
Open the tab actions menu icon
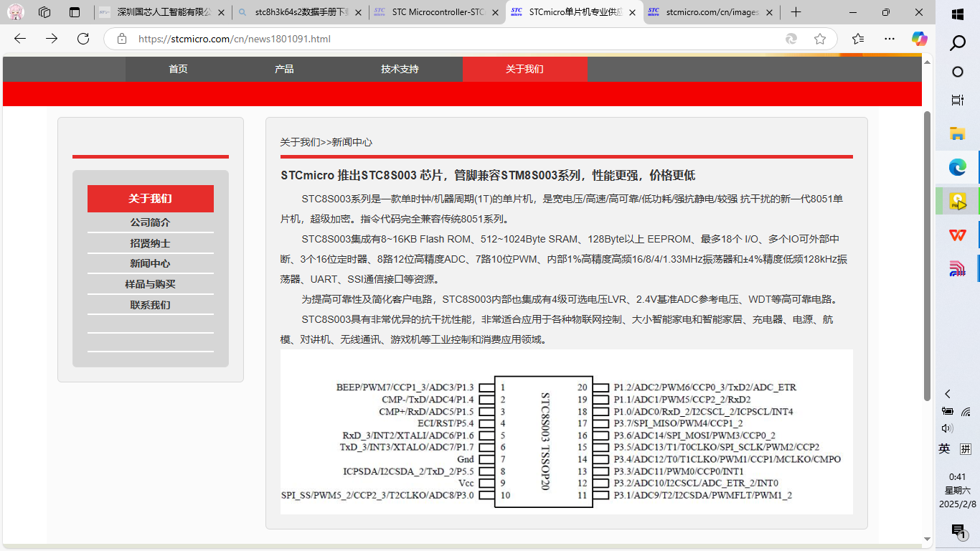coord(75,12)
